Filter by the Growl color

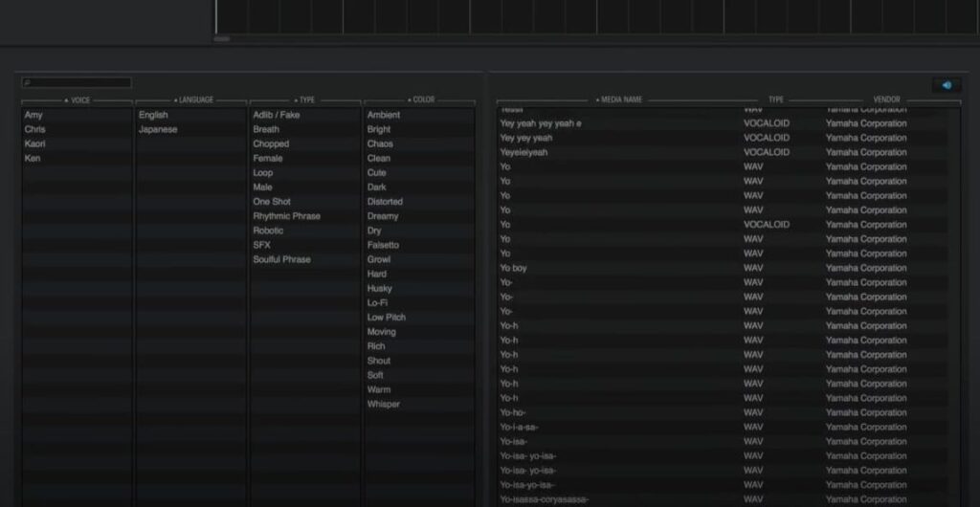click(x=420, y=259)
